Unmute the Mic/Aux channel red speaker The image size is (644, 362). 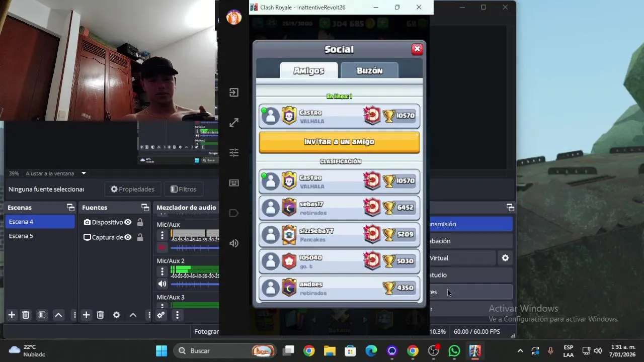pos(162,247)
